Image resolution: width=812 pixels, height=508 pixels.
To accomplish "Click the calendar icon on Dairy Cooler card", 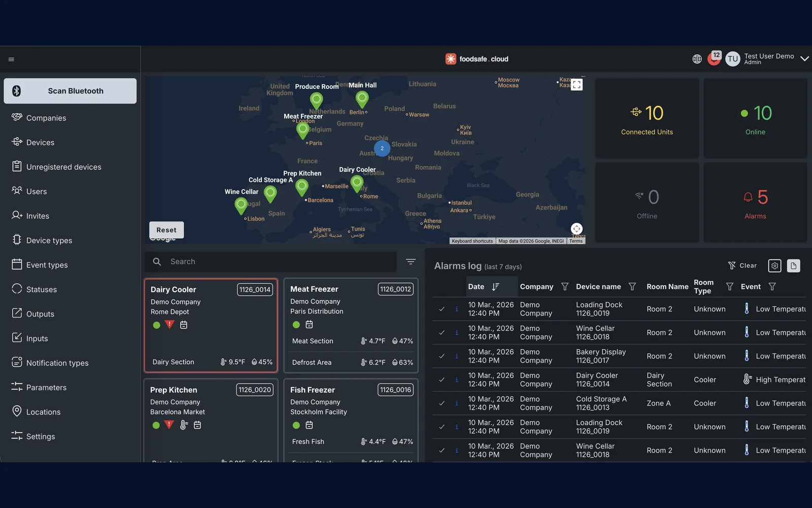I will (x=184, y=325).
